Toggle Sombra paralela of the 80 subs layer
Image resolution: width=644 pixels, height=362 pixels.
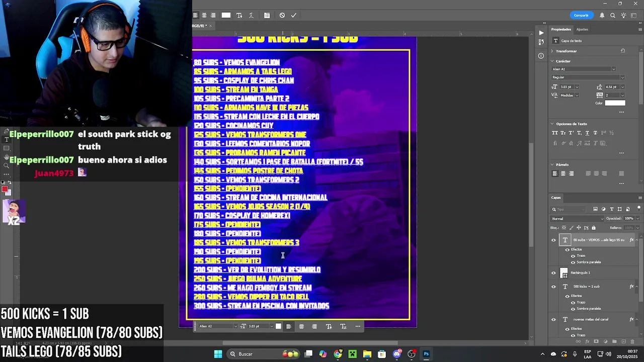tap(573, 262)
